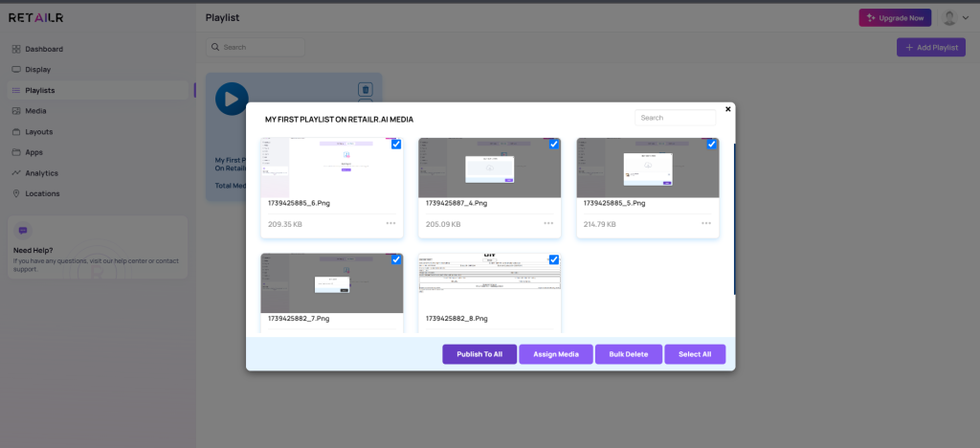
Task: Uncheck the checkbox on 1739425885_6.Png
Action: click(396, 145)
